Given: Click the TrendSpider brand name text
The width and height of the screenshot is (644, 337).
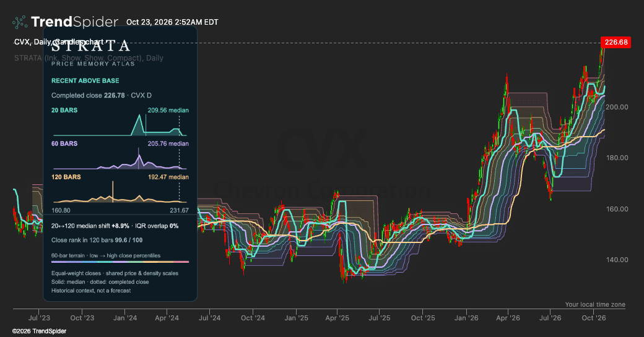Looking at the screenshot, I should [x=74, y=22].
